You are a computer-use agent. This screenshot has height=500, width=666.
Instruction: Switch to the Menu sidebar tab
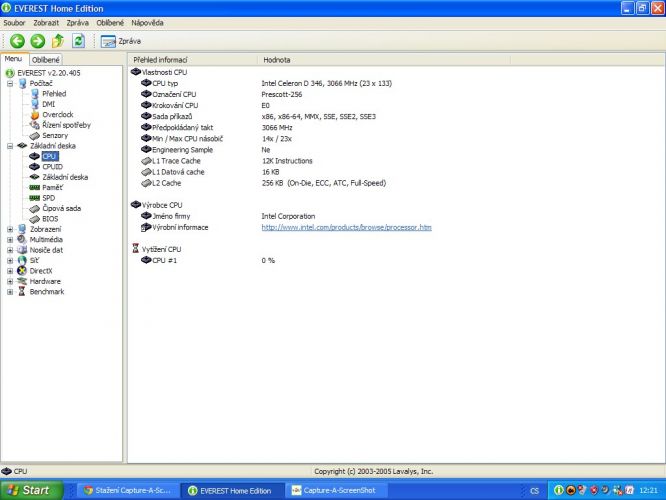[x=14, y=59]
